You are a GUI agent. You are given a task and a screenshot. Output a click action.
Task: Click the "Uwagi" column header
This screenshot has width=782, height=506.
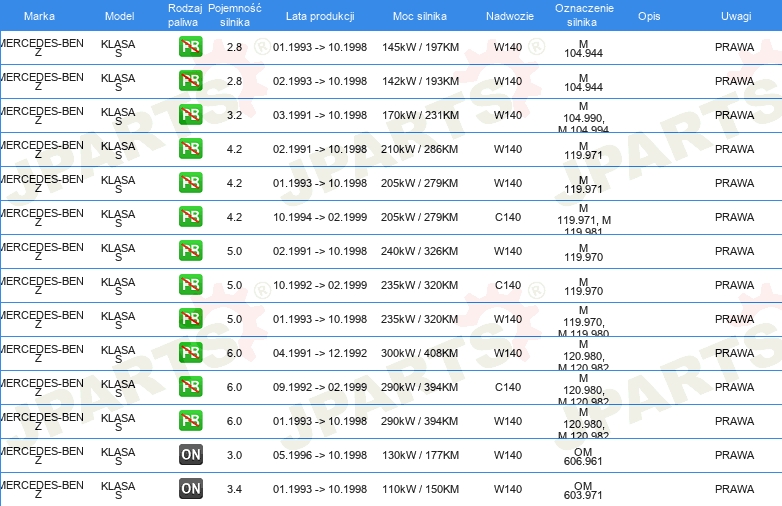tap(736, 16)
